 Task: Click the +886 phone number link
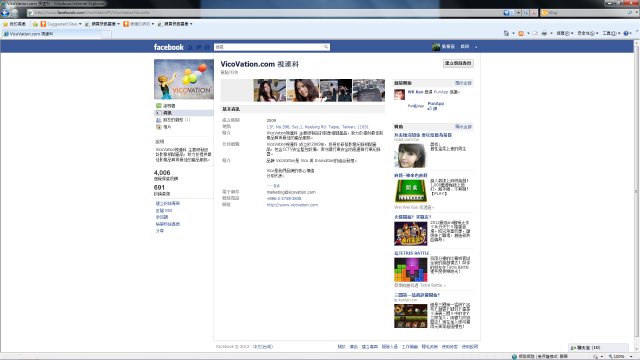[284, 198]
